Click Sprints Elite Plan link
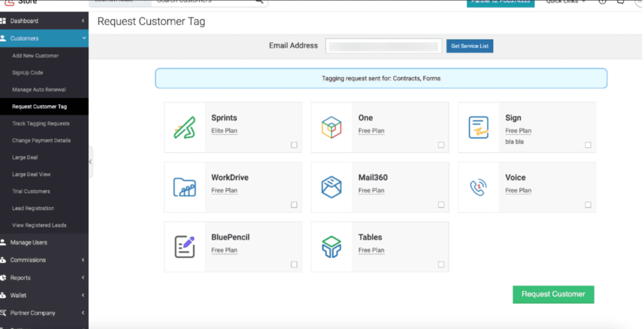The width and height of the screenshot is (644, 329). coord(224,131)
